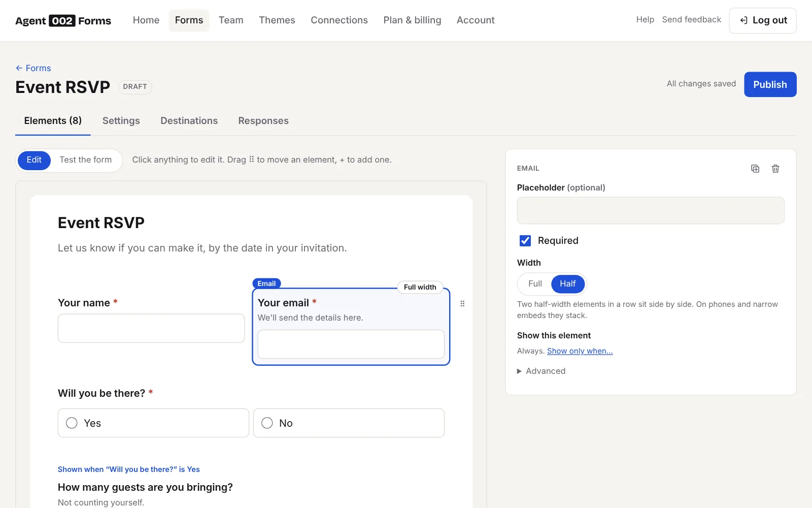
Task: Select the No radio option
Action: click(x=349, y=423)
